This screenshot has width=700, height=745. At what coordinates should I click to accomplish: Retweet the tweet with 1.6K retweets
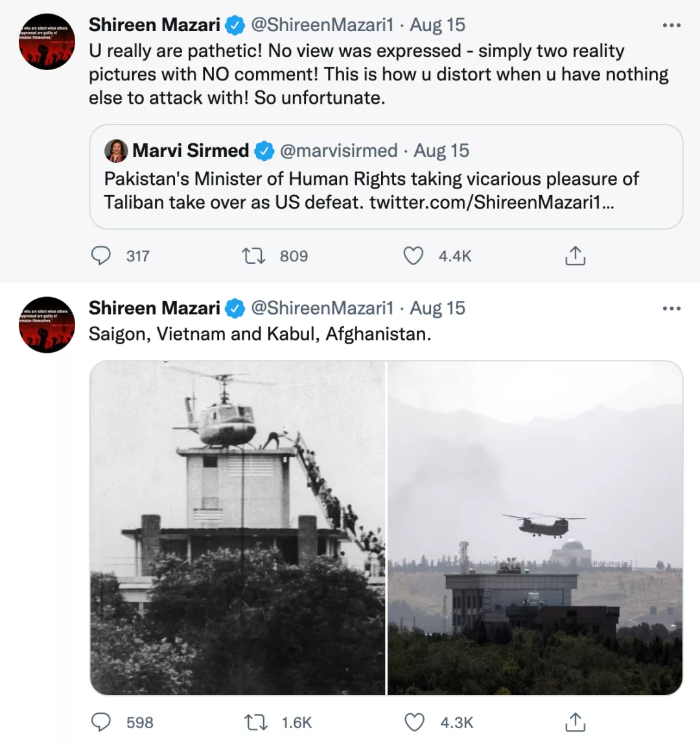tap(255, 722)
